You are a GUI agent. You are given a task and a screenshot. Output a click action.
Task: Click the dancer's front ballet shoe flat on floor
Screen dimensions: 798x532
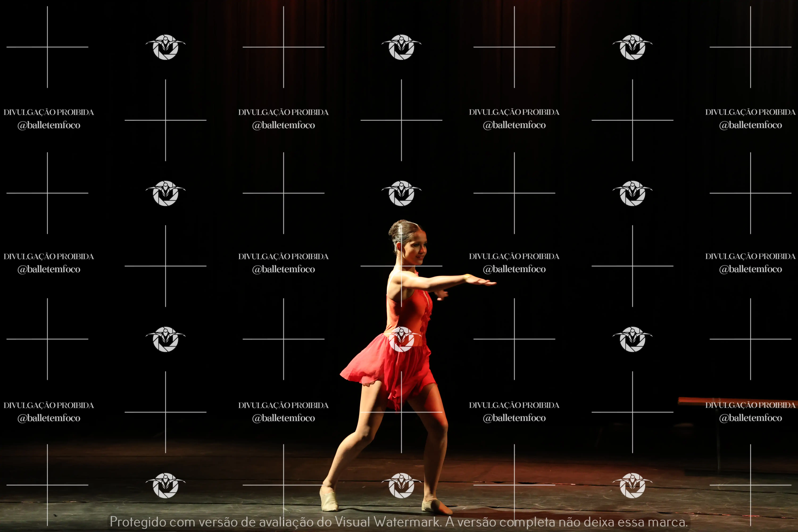[x=436, y=507]
